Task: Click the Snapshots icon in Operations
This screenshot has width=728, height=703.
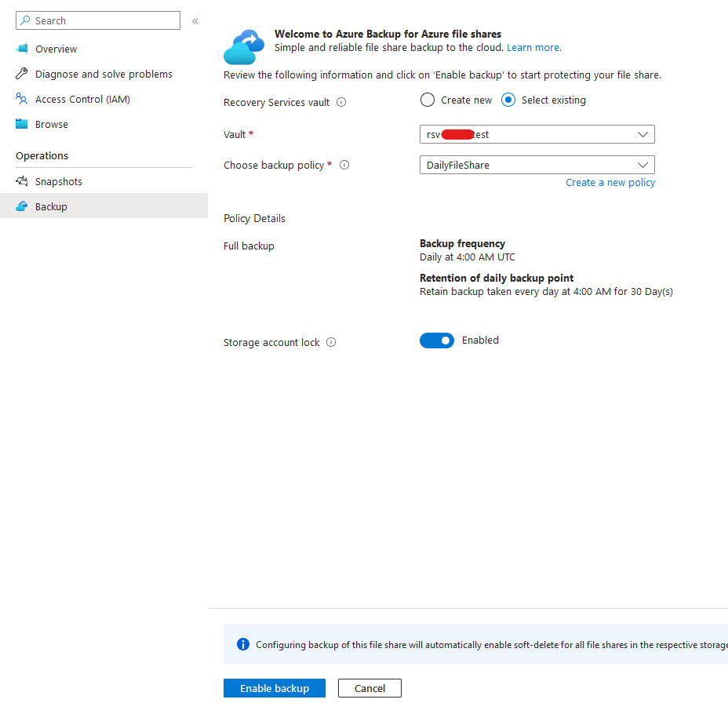Action: click(22, 181)
